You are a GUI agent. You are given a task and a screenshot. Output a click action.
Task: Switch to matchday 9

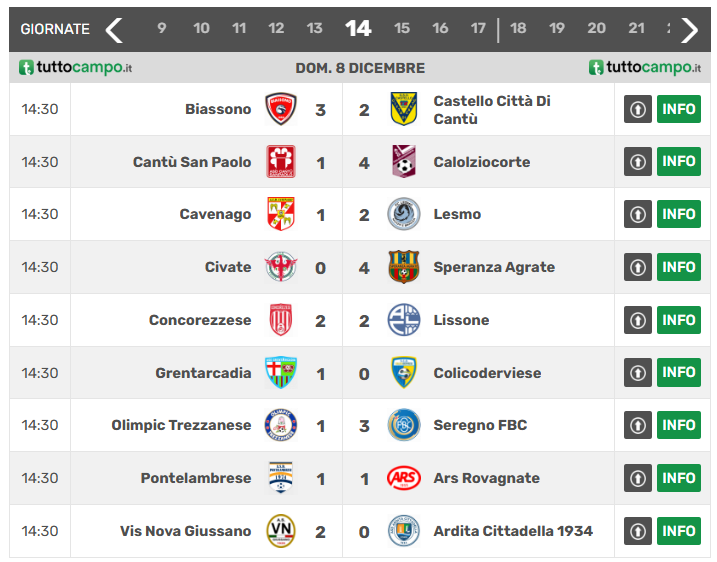(162, 29)
